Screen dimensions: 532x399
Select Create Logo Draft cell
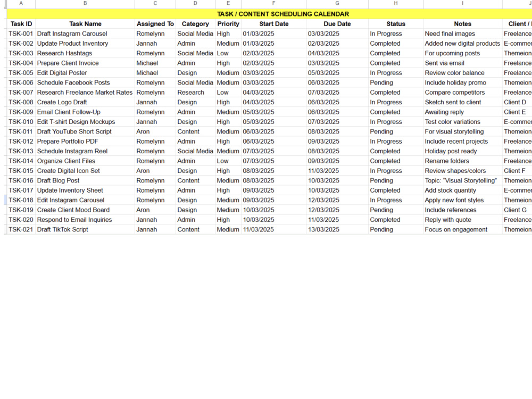pos(85,102)
